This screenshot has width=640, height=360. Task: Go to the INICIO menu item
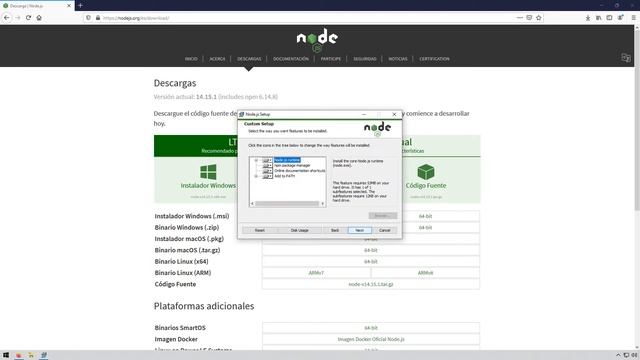coord(191,59)
